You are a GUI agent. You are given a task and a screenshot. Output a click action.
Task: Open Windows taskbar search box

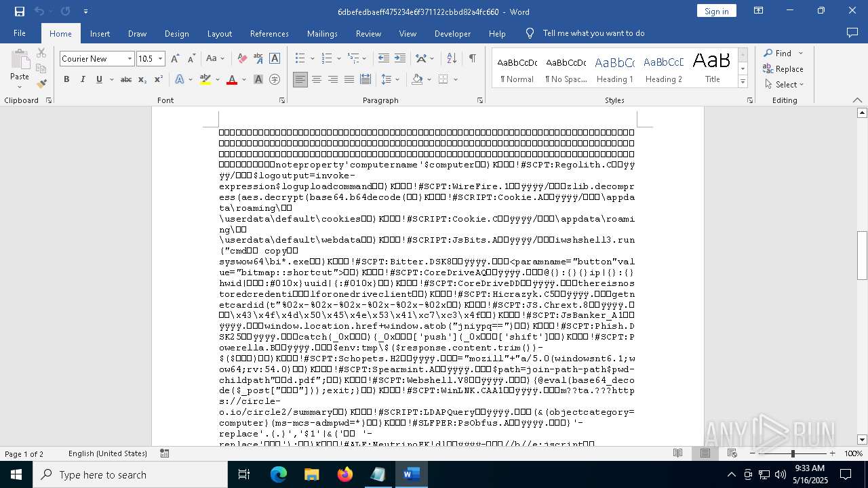click(x=130, y=474)
